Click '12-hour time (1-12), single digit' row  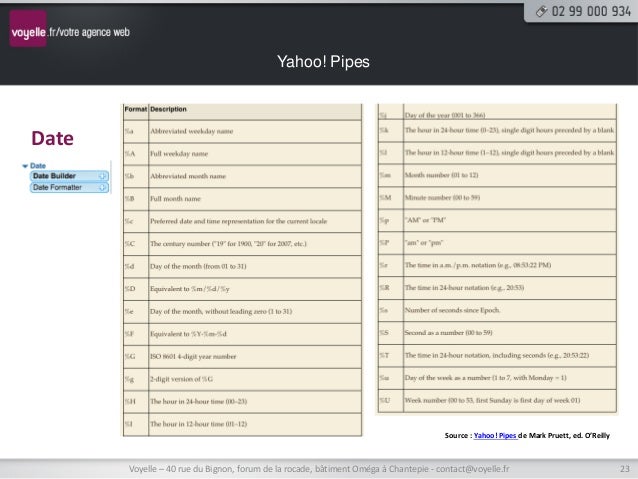tap(497, 153)
